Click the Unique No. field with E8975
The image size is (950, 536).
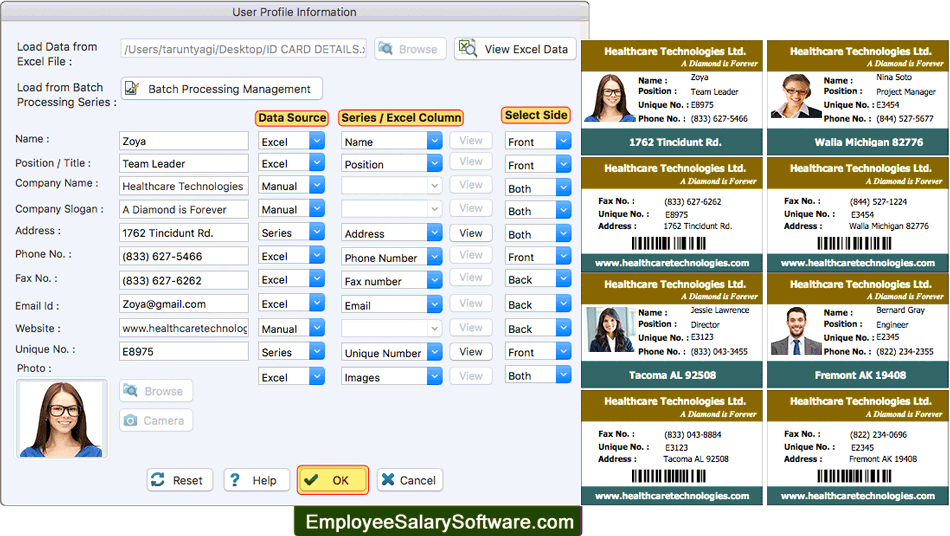point(184,351)
